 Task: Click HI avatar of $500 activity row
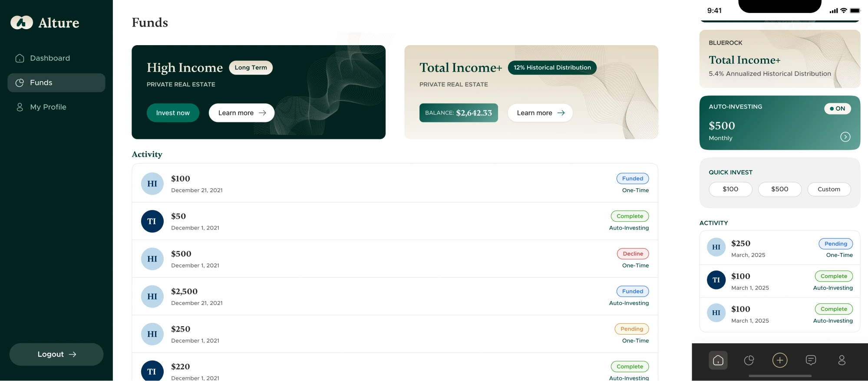point(152,259)
